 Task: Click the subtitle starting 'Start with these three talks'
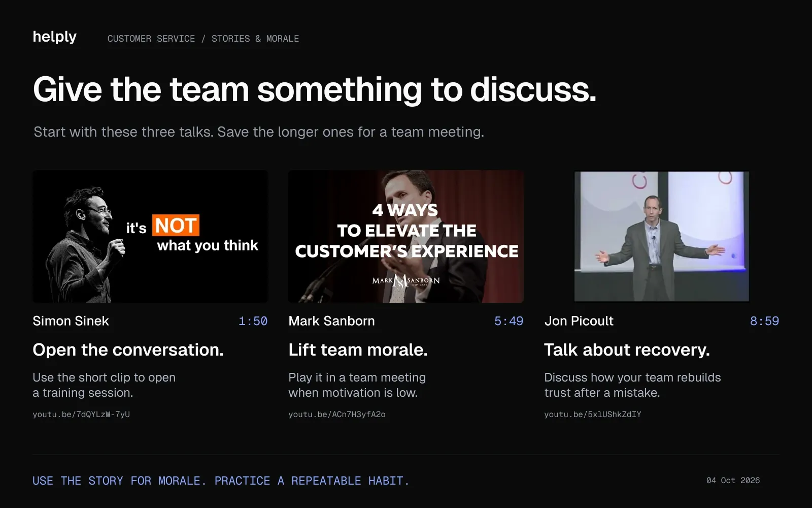[259, 132]
